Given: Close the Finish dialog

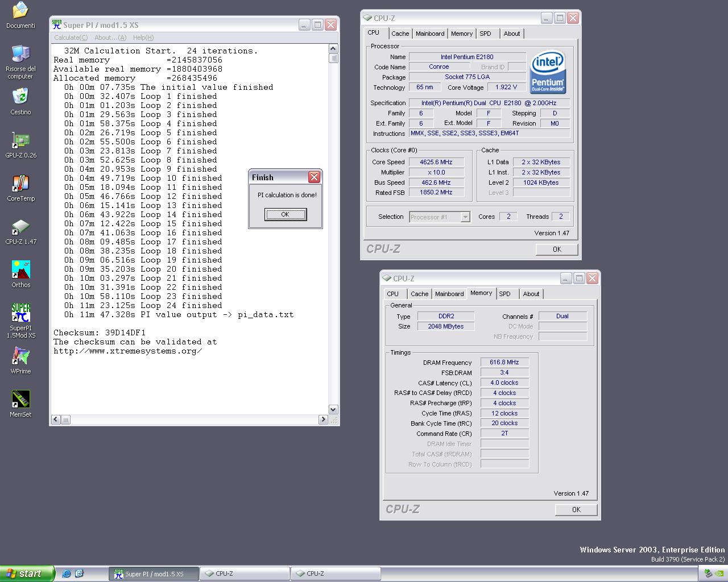Looking at the screenshot, I should (x=314, y=177).
